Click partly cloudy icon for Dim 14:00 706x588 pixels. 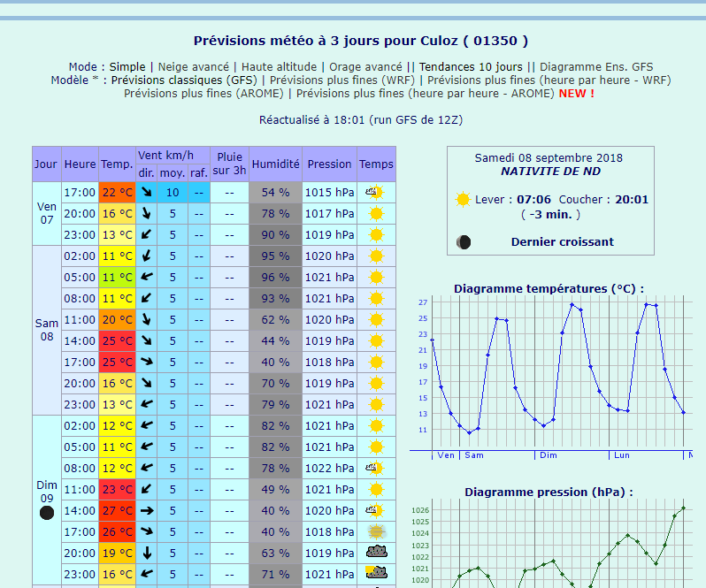click(376, 510)
